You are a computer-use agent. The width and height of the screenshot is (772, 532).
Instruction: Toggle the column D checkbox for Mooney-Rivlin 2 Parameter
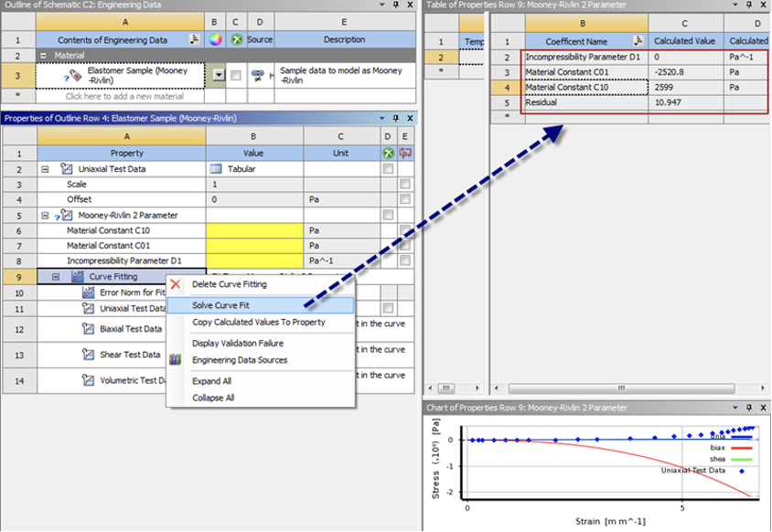coord(388,215)
